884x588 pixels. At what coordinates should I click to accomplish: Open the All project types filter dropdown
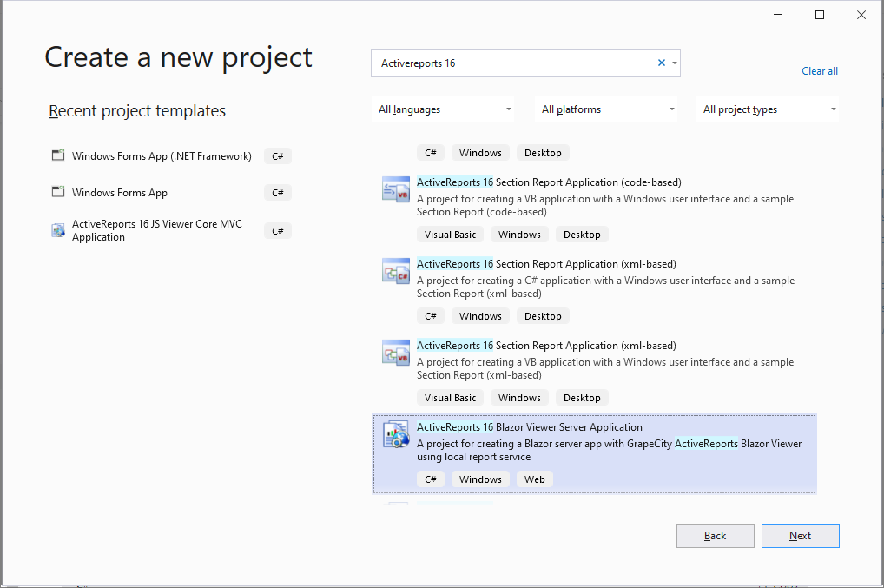coord(768,109)
